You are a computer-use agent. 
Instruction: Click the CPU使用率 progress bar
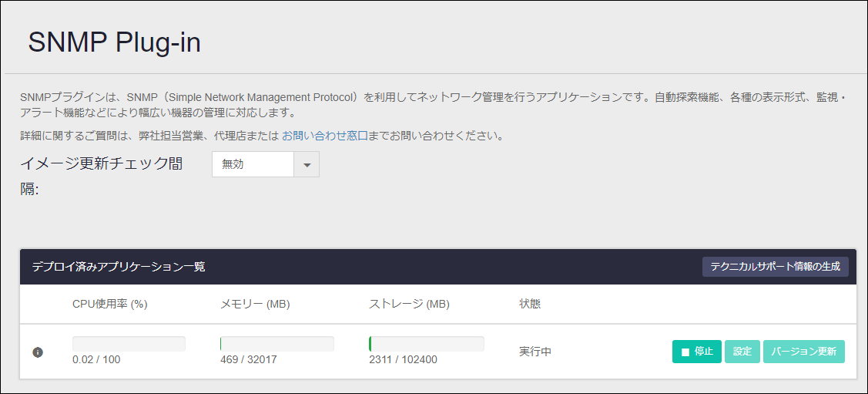tap(129, 344)
